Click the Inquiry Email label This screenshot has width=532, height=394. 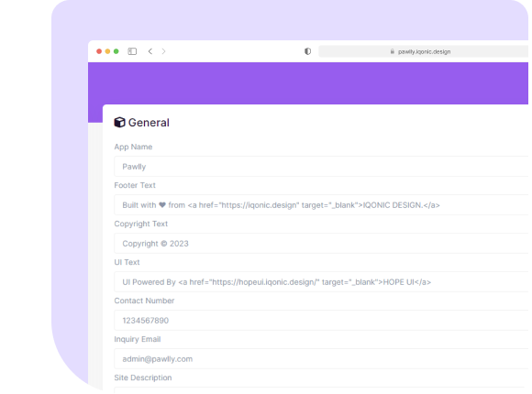tap(138, 339)
